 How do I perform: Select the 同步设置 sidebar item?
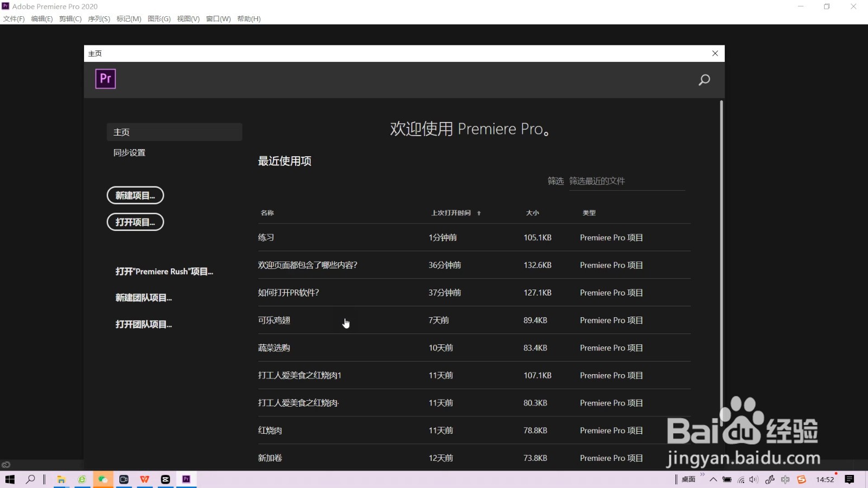coord(129,153)
